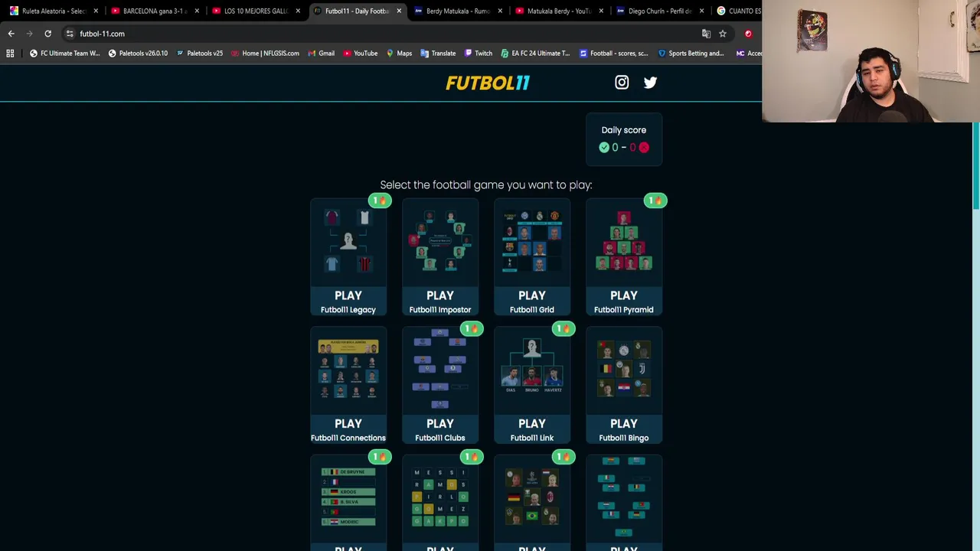
Task: Click the page vertical scrollbar
Action: [975, 165]
